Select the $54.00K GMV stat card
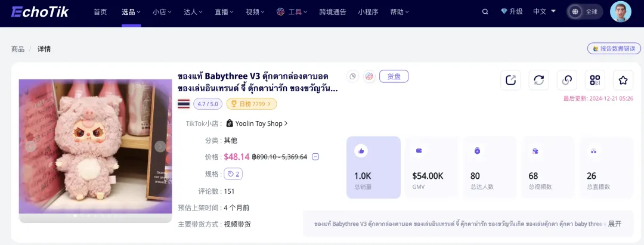Image resolution: width=644 pixels, height=245 pixels. 431,168
